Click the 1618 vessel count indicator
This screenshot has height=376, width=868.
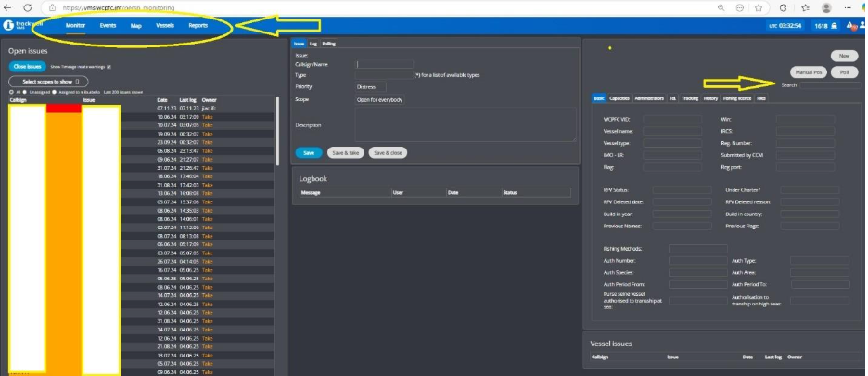pos(825,25)
